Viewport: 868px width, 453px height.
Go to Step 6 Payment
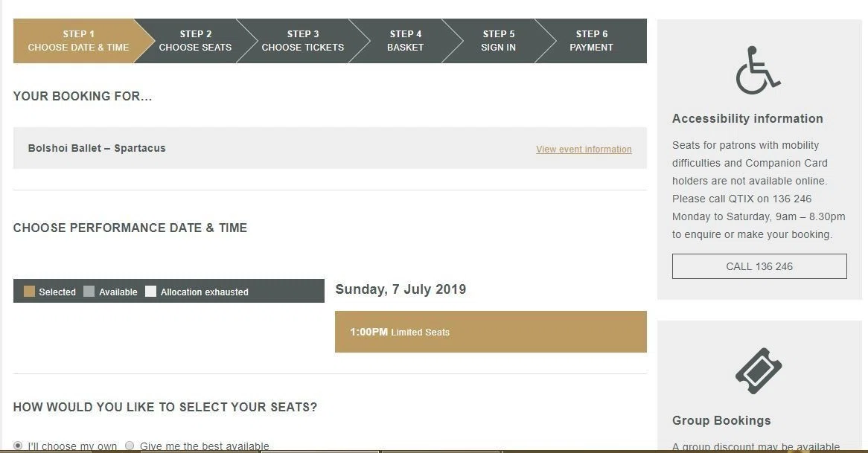[x=591, y=41]
